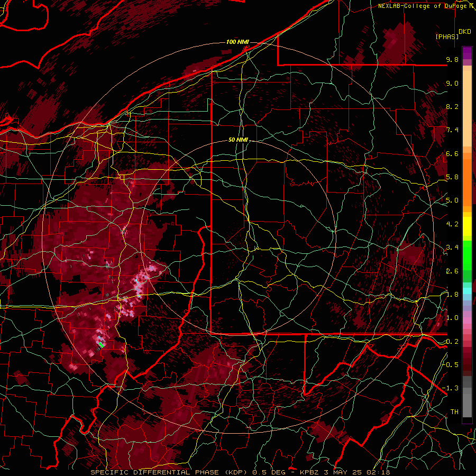Select the 6.6 value on the color scale
The image size is (476, 476).
(452, 153)
